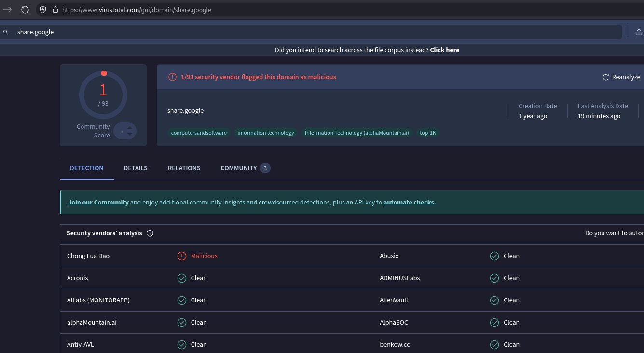Click the browser reload icon

[x=25, y=10]
